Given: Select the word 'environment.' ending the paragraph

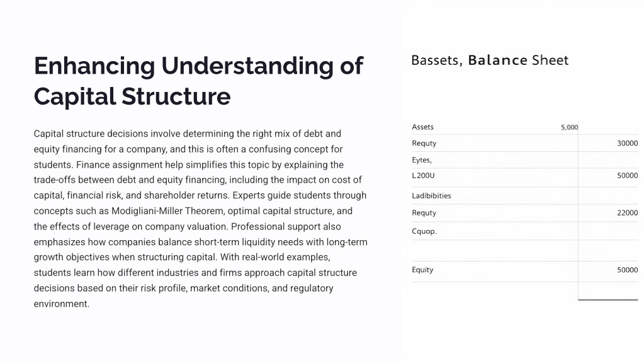Looking at the screenshot, I should click(x=62, y=304).
